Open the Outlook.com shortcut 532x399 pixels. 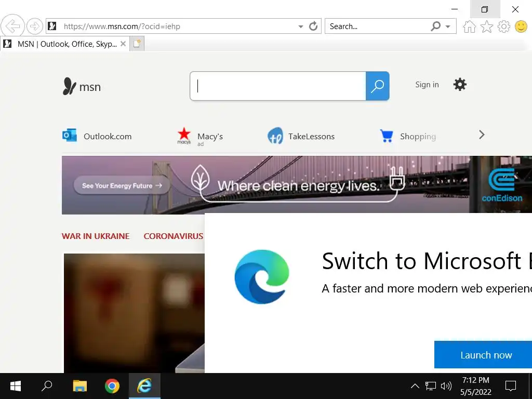click(97, 136)
